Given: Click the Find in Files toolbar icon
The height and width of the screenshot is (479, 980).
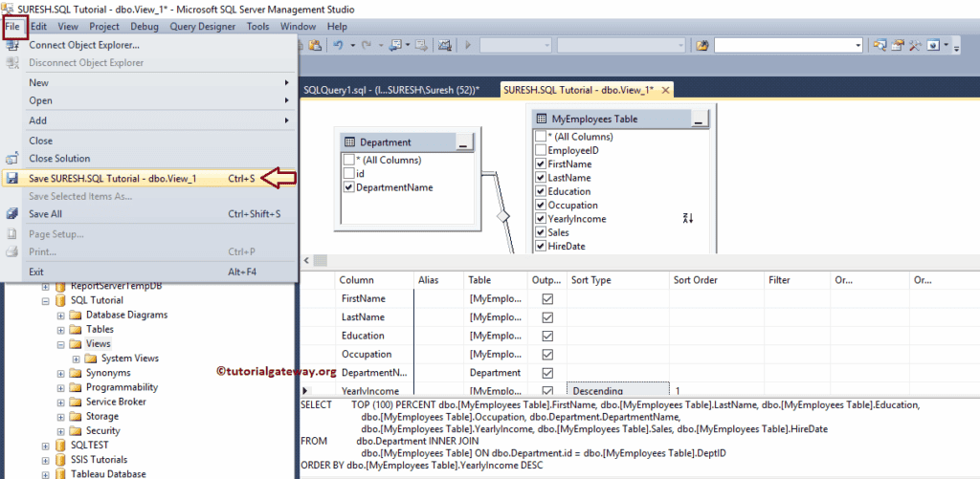Looking at the screenshot, I should tap(702, 45).
